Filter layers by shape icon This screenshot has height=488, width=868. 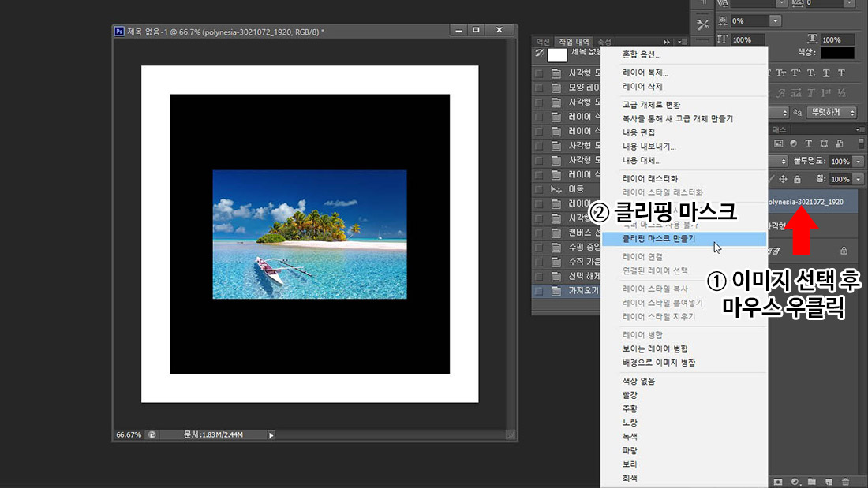tap(824, 143)
